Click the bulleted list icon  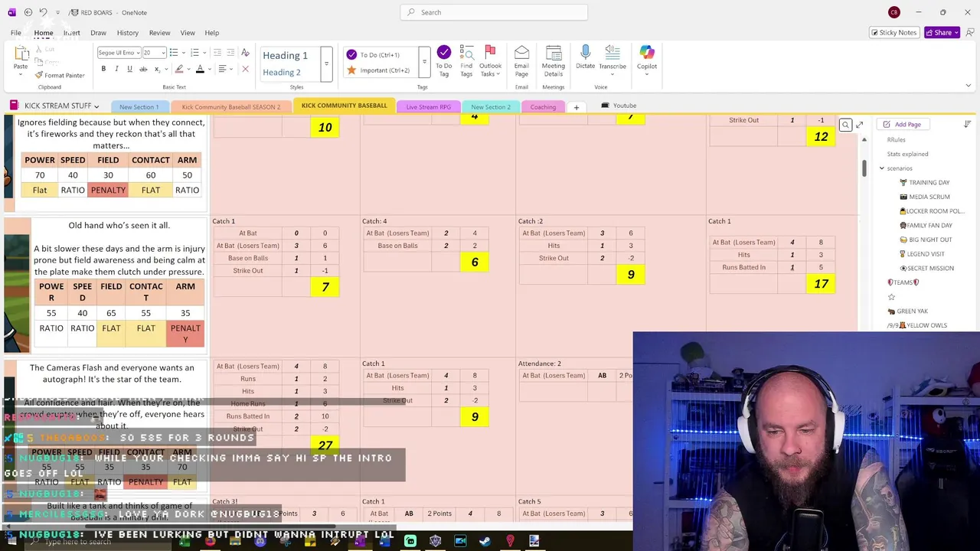click(174, 52)
